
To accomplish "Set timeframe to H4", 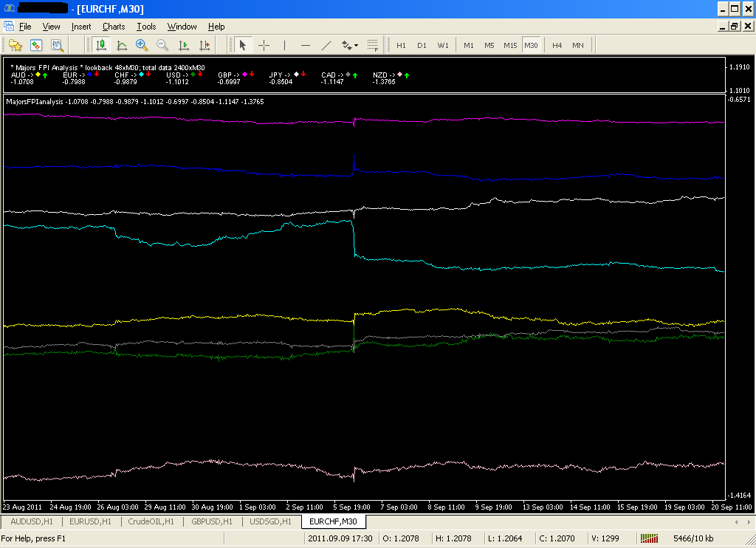I will [x=557, y=45].
